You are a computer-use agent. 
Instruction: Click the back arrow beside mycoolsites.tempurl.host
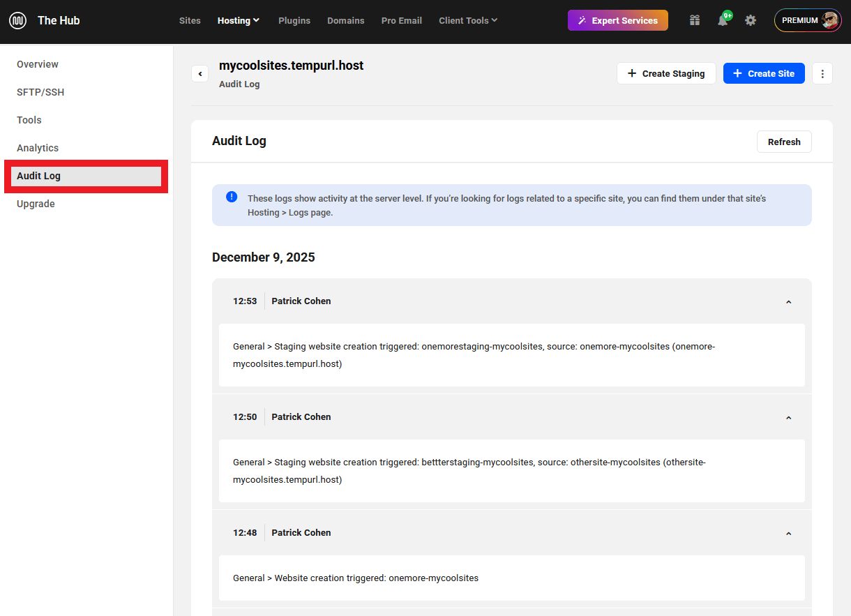click(199, 73)
